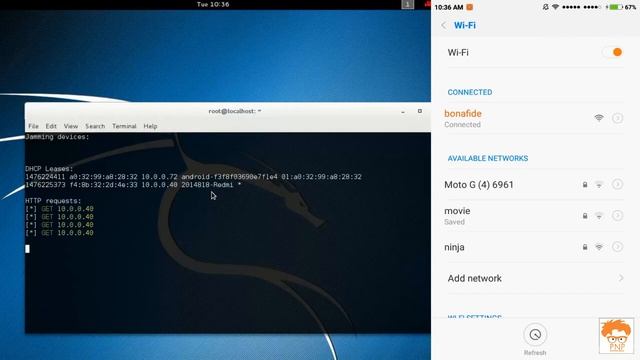Click the android-f3f8f03690e7f1e4 lease line
Screen dimensions: 640x360
click(x=193, y=177)
